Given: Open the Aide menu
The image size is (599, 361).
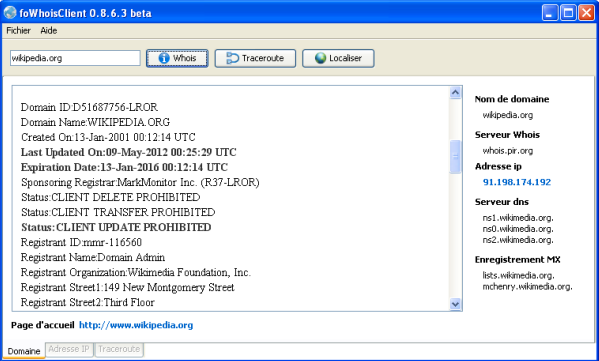Looking at the screenshot, I should 49,31.
